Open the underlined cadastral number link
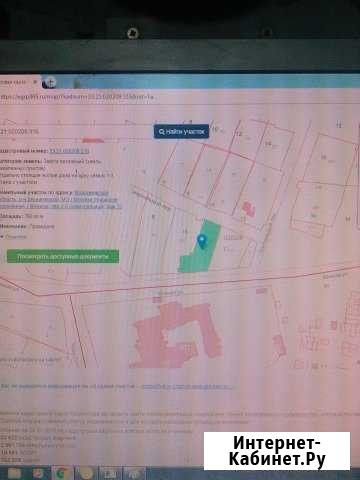Image resolution: width=360 pixels, height=480 pixels. click(69, 151)
